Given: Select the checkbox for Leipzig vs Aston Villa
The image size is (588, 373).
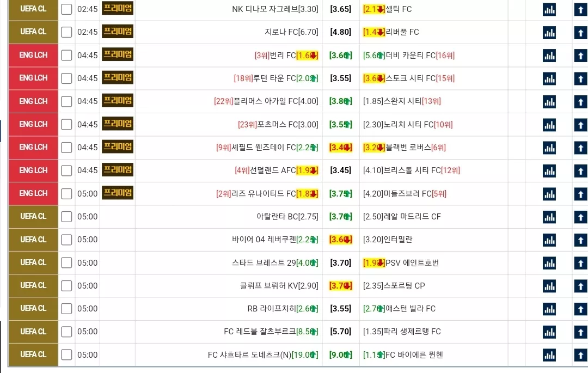Looking at the screenshot, I should coord(66,309).
